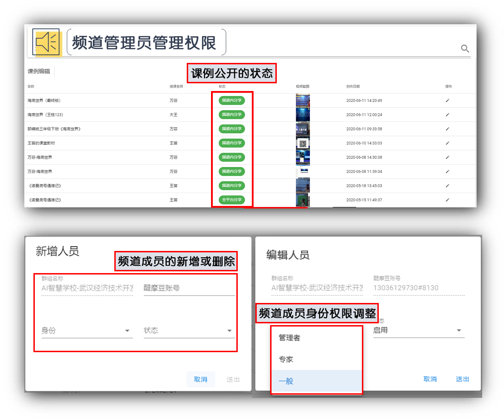Open the 身份 dropdown in 新增人员
The height and width of the screenshot is (420, 504).
[x=87, y=331]
